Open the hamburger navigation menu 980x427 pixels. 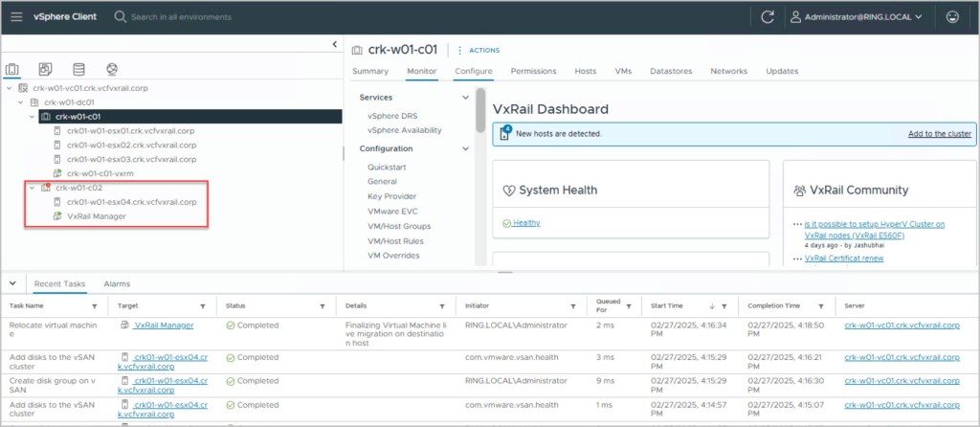pyautogui.click(x=16, y=16)
